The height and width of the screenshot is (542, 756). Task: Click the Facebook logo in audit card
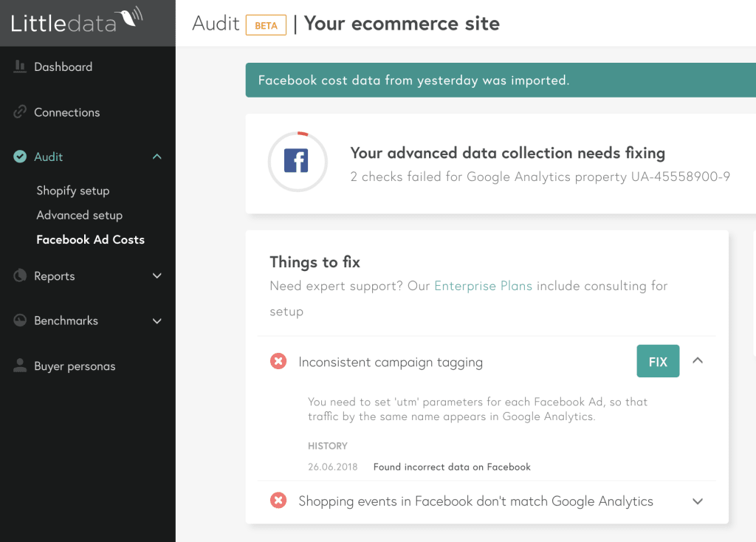pyautogui.click(x=296, y=160)
